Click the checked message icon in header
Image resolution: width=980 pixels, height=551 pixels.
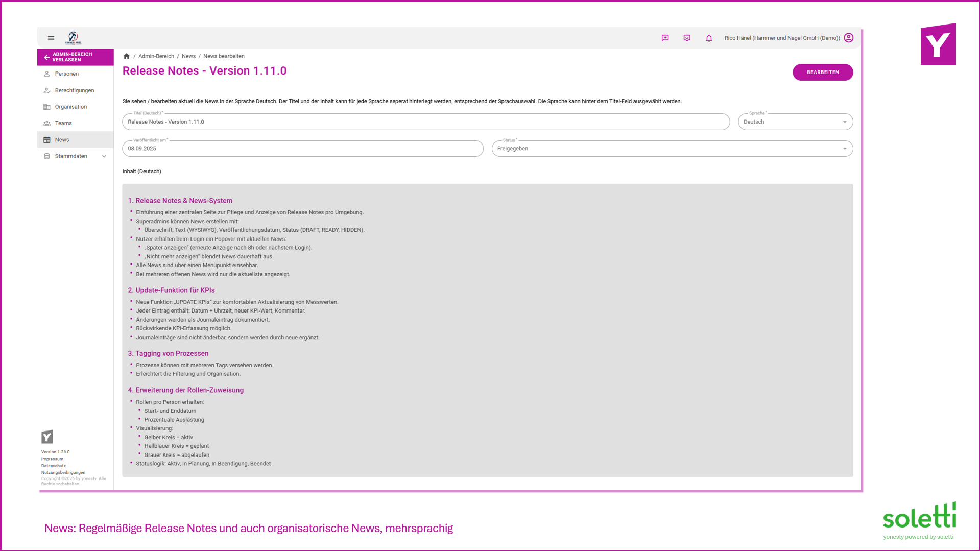tap(687, 38)
